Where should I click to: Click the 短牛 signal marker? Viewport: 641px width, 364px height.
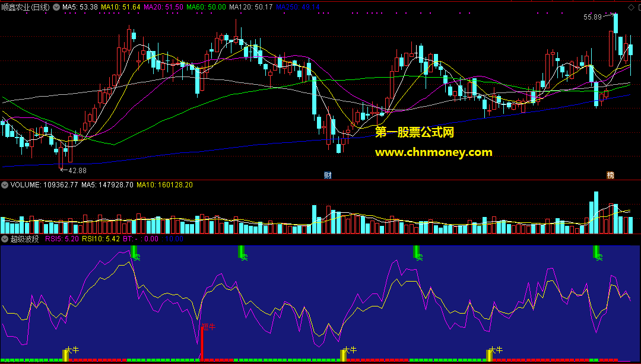point(208,327)
